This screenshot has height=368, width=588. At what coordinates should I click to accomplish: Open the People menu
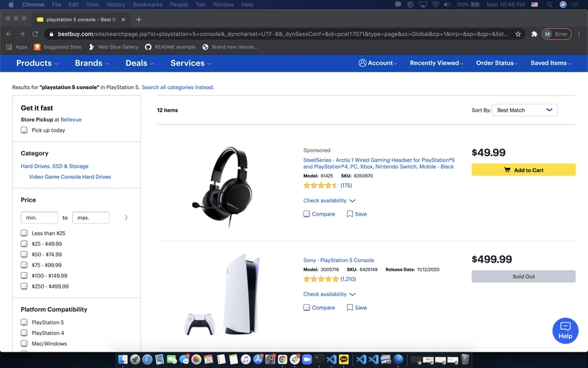179,4
